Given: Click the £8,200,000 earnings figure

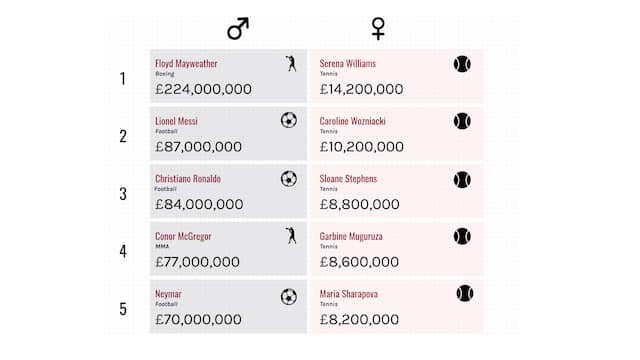Looking at the screenshot, I should 359,319.
